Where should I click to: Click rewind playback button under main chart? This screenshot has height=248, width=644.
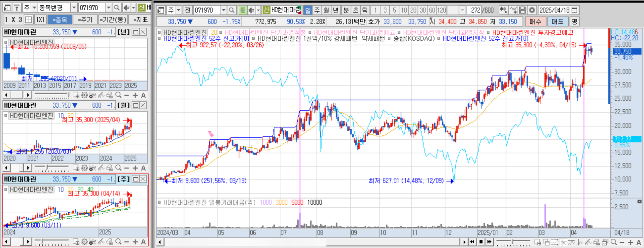click(x=473, y=242)
